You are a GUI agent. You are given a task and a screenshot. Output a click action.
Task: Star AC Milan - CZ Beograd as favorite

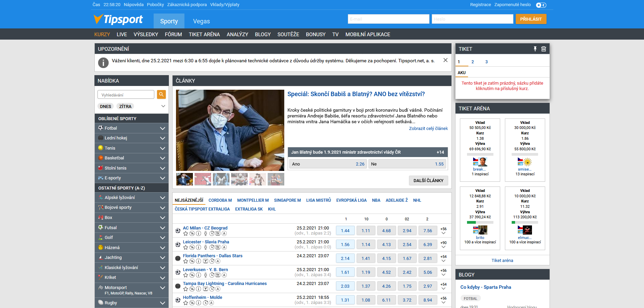click(185, 233)
